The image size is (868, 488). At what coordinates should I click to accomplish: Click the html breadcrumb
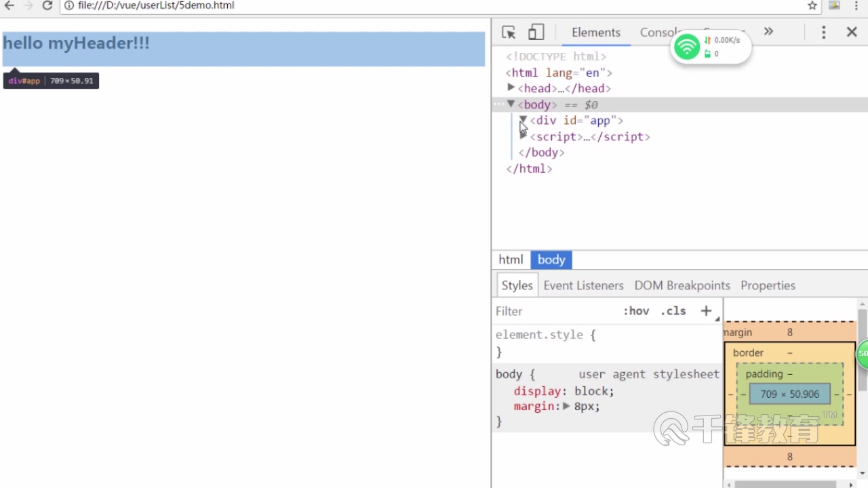coord(511,260)
